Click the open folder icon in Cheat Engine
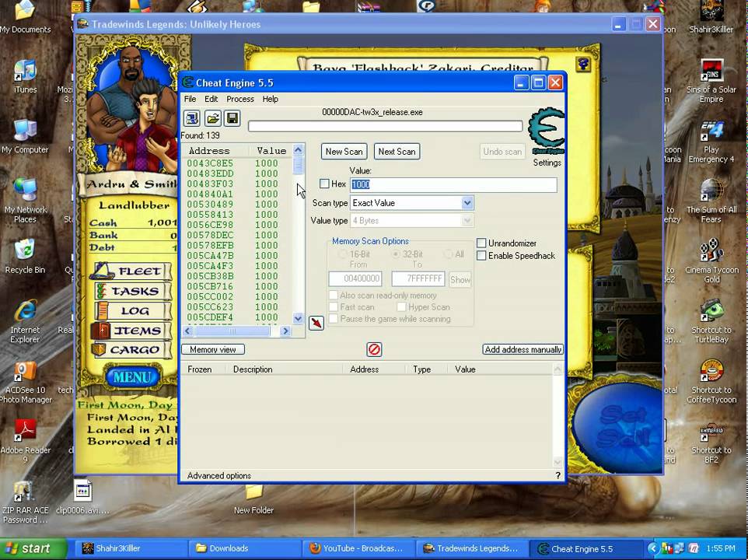Image resolution: width=748 pixels, height=560 pixels. [213, 117]
